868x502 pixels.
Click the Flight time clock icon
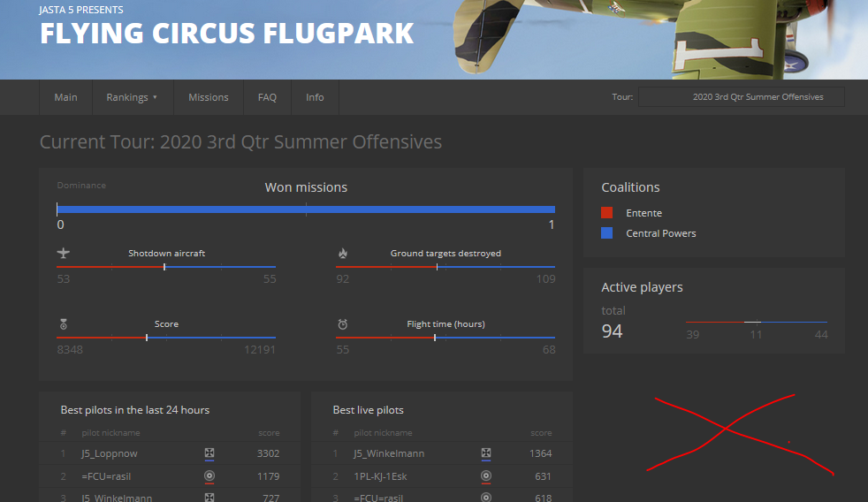[343, 323]
